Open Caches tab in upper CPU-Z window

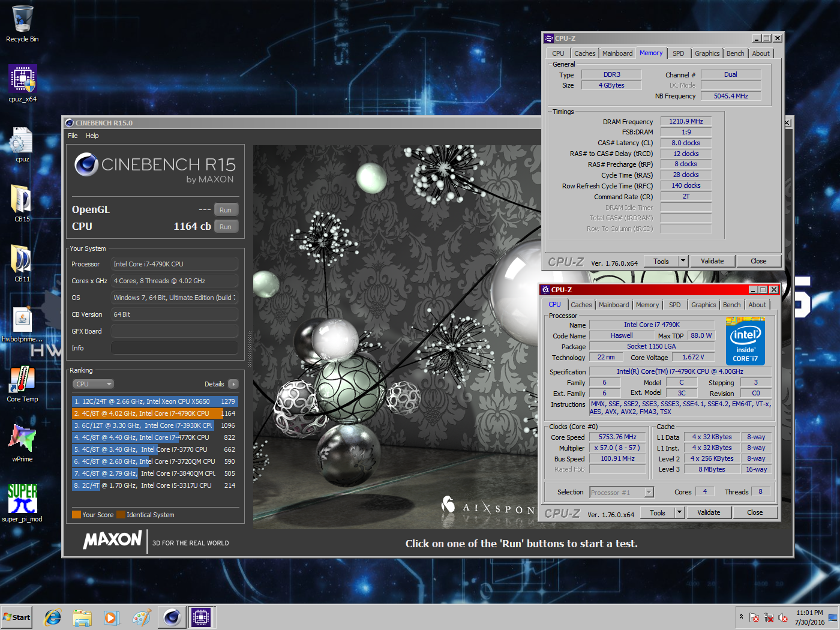(585, 53)
